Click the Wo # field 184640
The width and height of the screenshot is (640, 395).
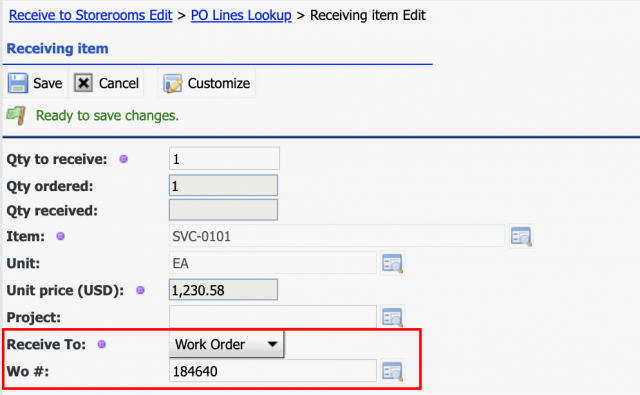click(x=273, y=371)
